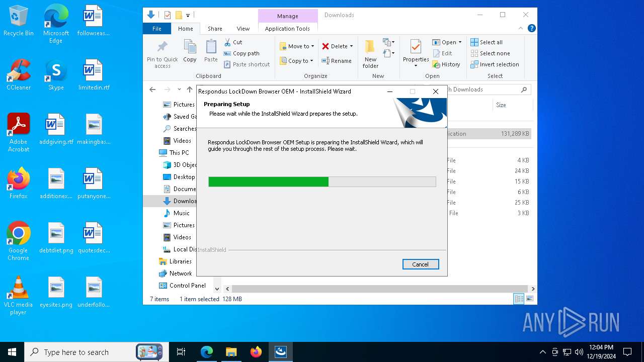Click the Windows Start button
This screenshot has width=644, height=362.
point(12,352)
